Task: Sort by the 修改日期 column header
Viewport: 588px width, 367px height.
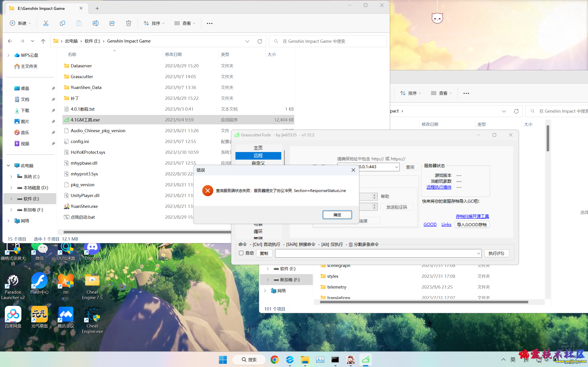Action: point(173,54)
